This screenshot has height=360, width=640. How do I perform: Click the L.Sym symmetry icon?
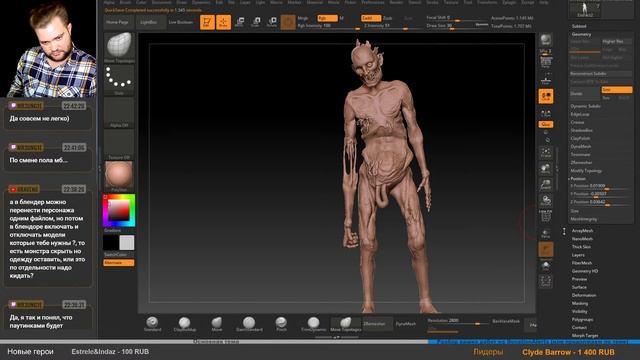coord(546,113)
